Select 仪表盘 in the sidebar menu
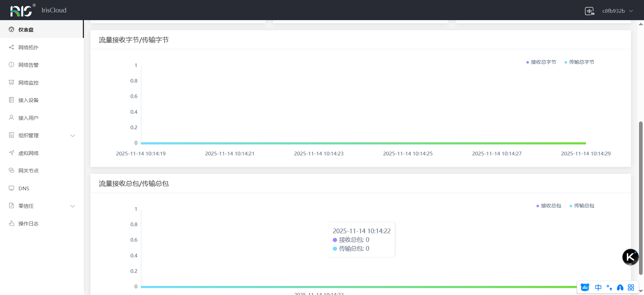644x295 pixels. (x=26, y=30)
